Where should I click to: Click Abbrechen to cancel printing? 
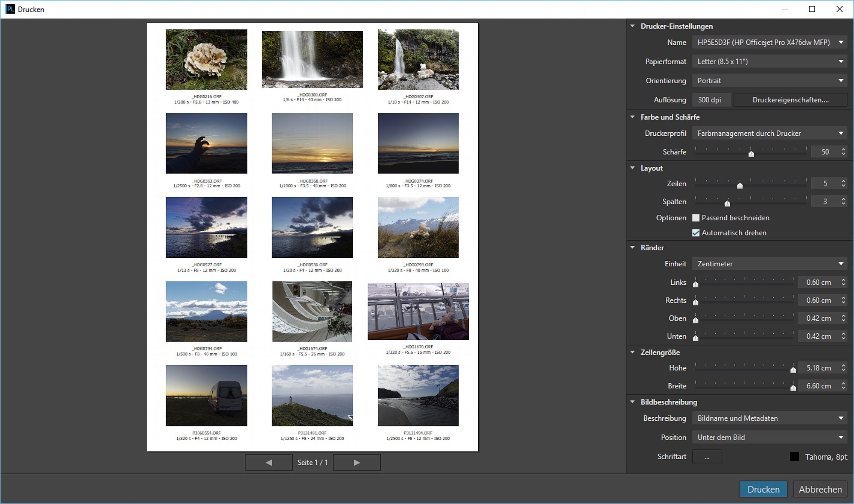click(820, 489)
